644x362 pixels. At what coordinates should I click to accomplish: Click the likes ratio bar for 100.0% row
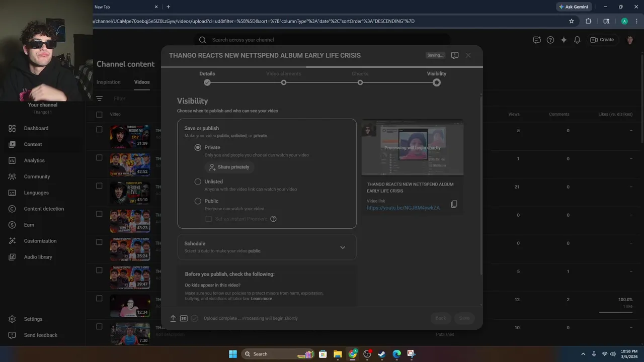point(616,313)
